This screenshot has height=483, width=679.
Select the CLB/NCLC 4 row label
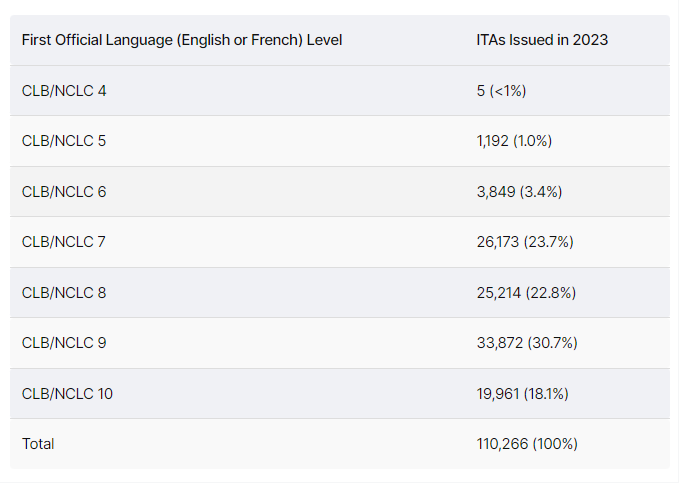64,90
